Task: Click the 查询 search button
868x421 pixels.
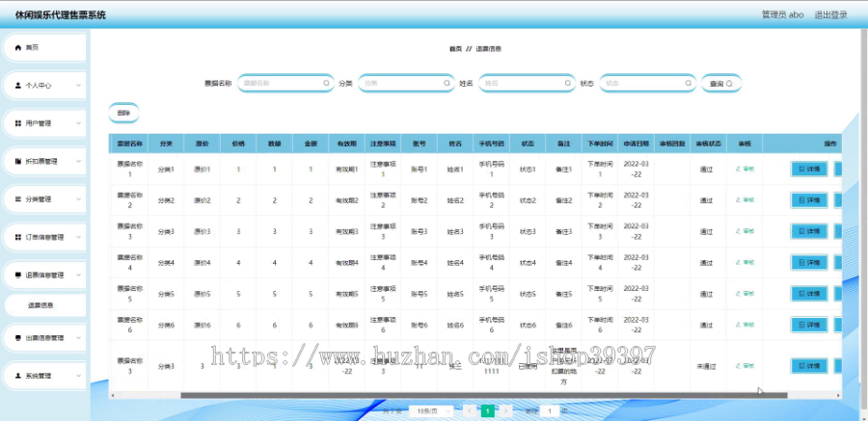Action: click(720, 84)
